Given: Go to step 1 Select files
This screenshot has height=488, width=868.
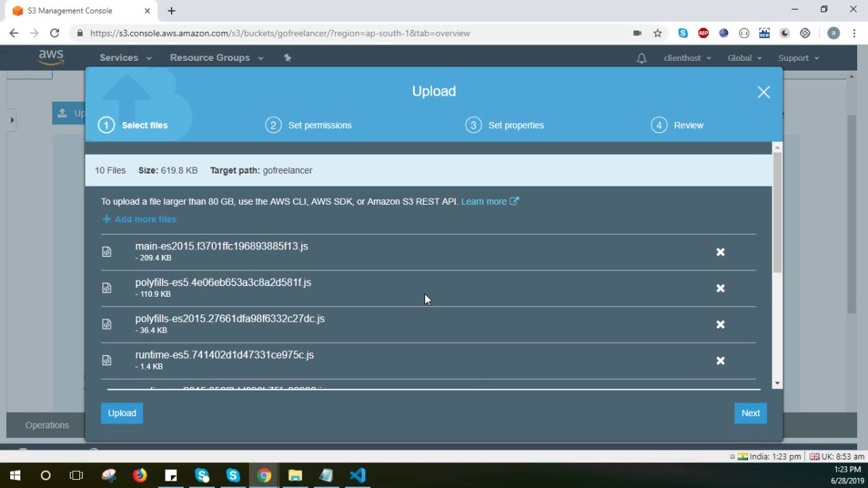Looking at the screenshot, I should tap(133, 125).
